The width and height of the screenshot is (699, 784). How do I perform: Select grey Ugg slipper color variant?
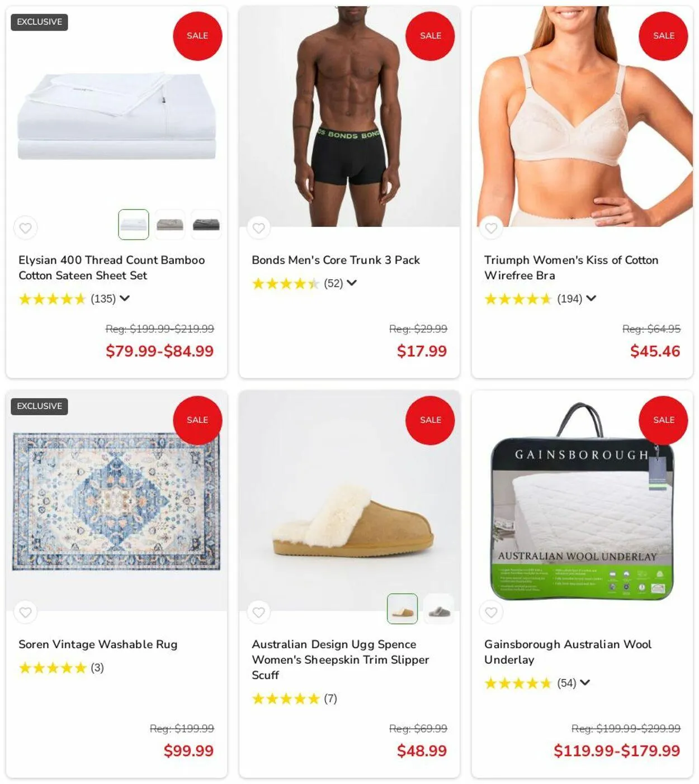[439, 609]
